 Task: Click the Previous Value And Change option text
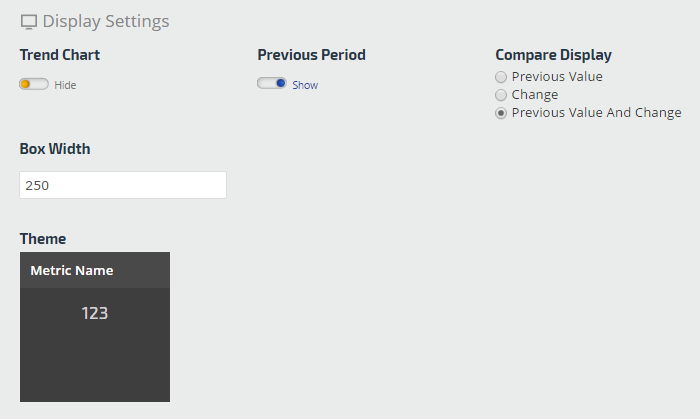(596, 113)
